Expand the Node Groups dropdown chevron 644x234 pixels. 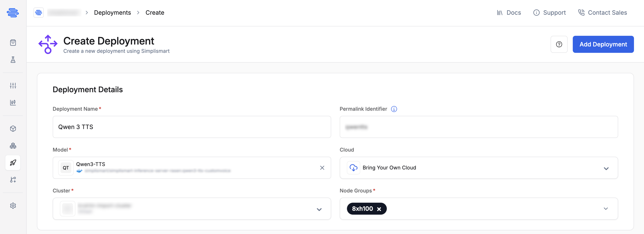606,208
